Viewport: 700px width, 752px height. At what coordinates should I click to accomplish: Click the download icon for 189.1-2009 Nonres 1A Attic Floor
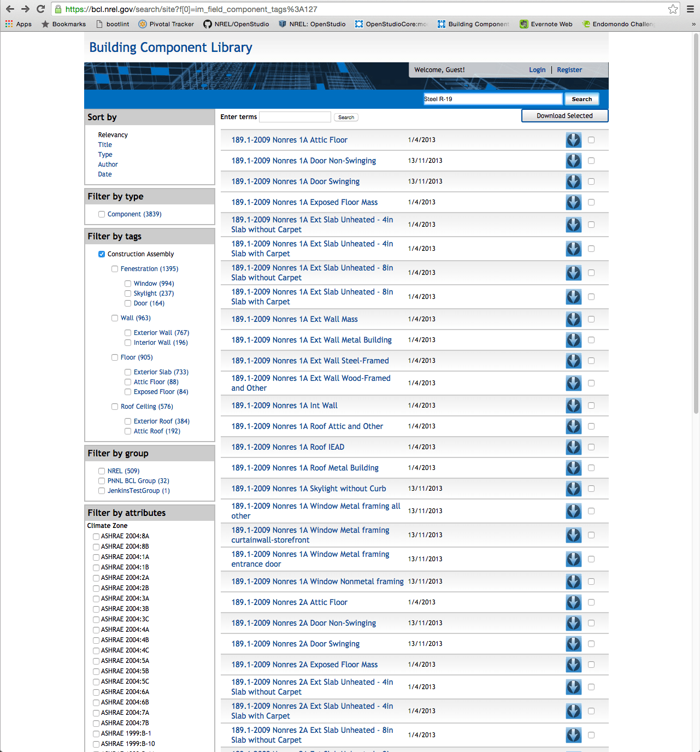click(573, 140)
